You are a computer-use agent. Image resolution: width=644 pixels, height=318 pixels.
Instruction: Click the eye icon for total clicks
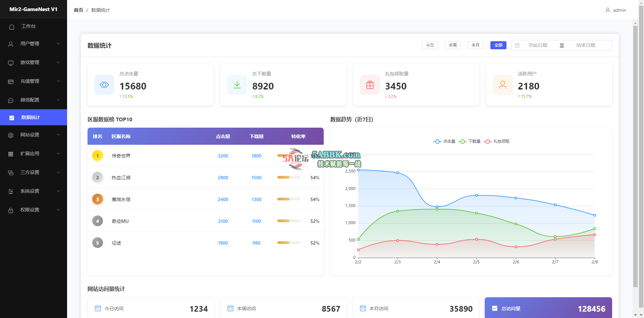tap(104, 85)
